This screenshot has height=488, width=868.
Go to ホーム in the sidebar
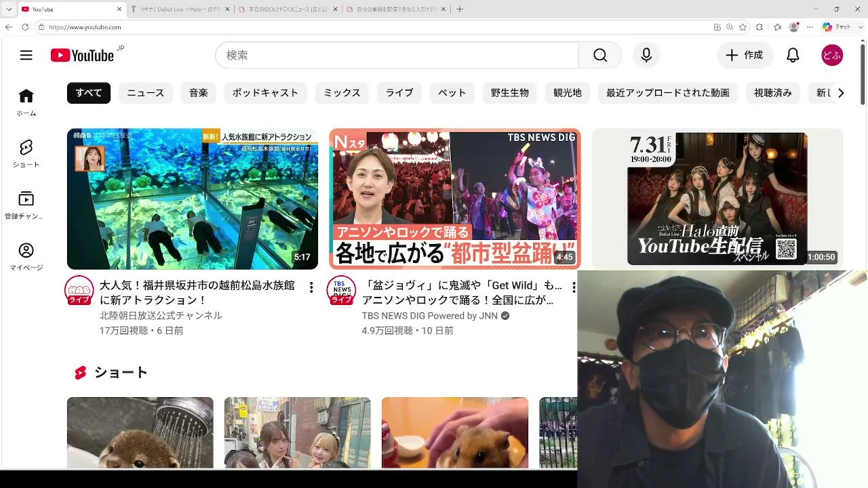click(26, 102)
